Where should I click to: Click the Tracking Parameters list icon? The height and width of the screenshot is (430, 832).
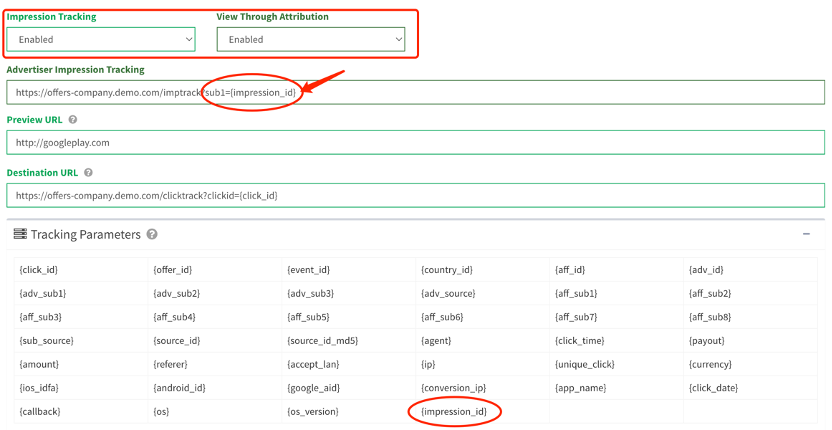(x=19, y=234)
